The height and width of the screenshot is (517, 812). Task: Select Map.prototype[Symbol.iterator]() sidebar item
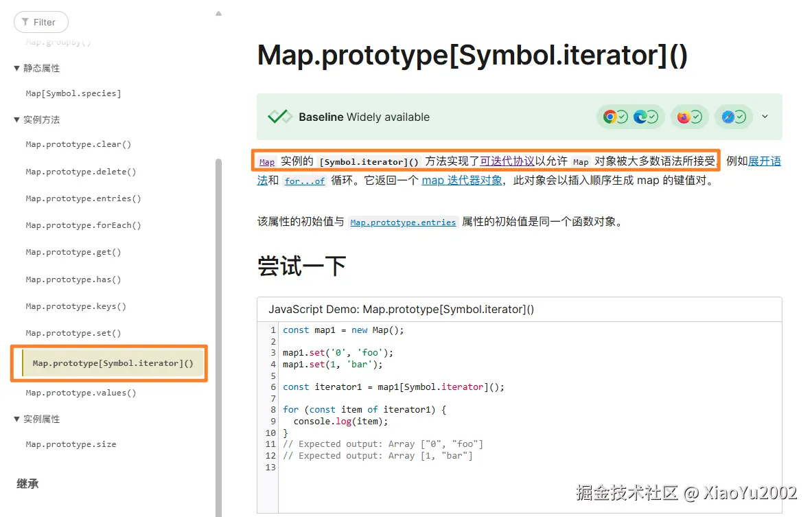click(x=113, y=363)
